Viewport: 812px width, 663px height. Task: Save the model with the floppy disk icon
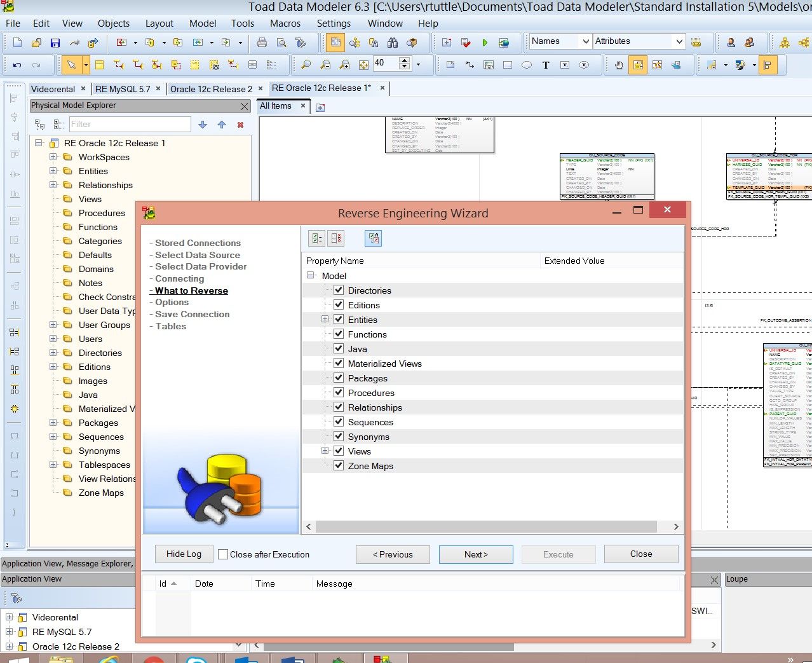pos(55,43)
